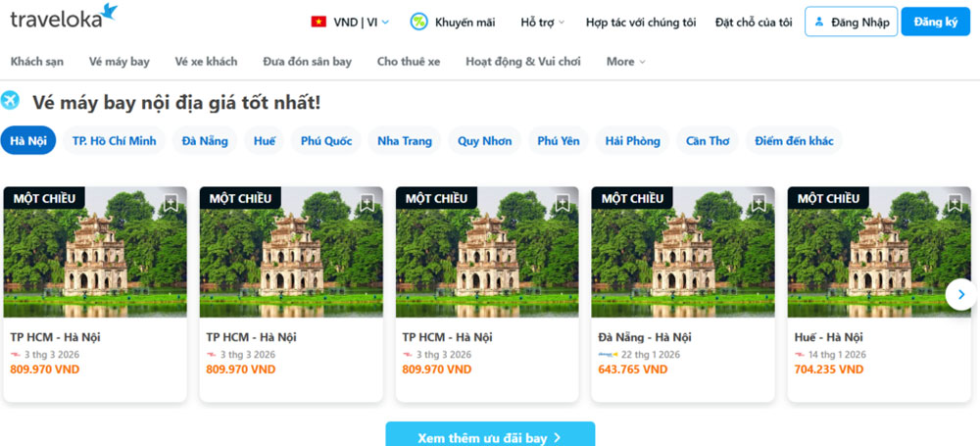Image resolution: width=980 pixels, height=446 pixels.
Task: Switch to the Cần Thơ tab
Action: [708, 140]
